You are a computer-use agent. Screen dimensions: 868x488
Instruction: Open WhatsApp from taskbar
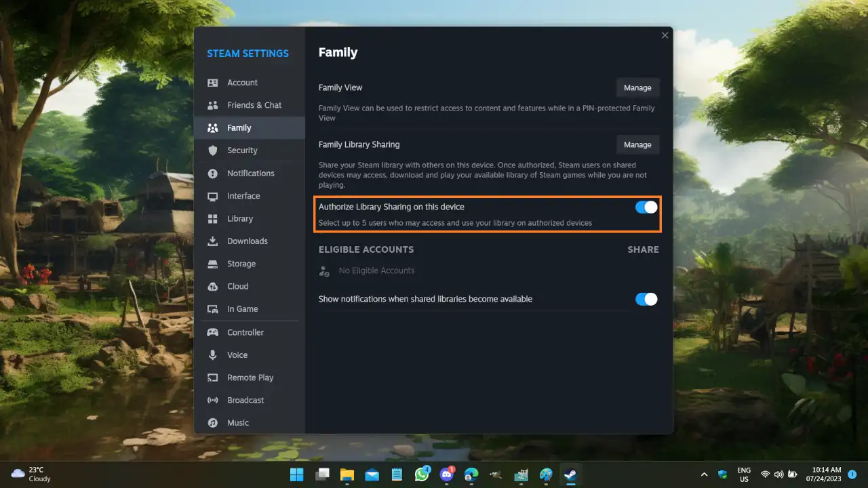(x=422, y=474)
